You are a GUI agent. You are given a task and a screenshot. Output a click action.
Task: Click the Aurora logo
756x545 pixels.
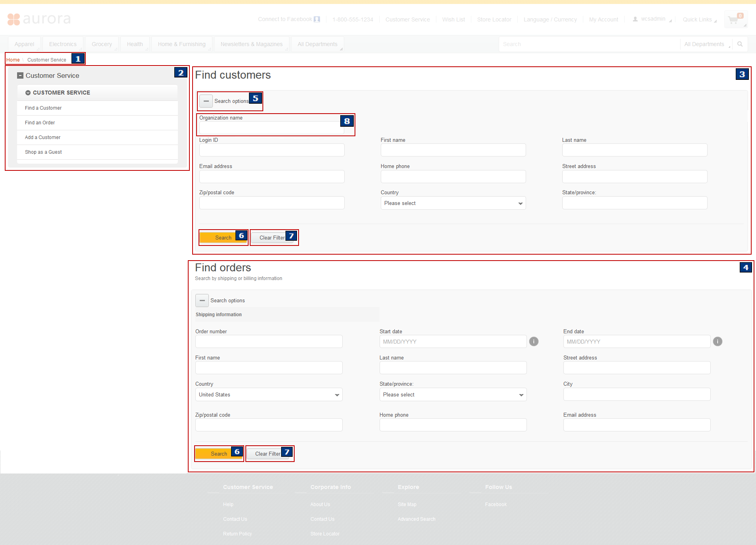point(39,19)
